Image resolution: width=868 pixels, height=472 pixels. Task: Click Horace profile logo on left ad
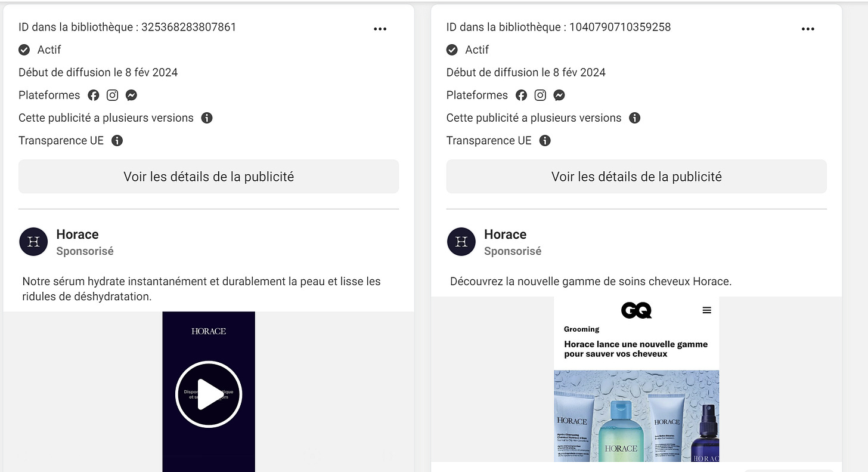[x=33, y=242]
